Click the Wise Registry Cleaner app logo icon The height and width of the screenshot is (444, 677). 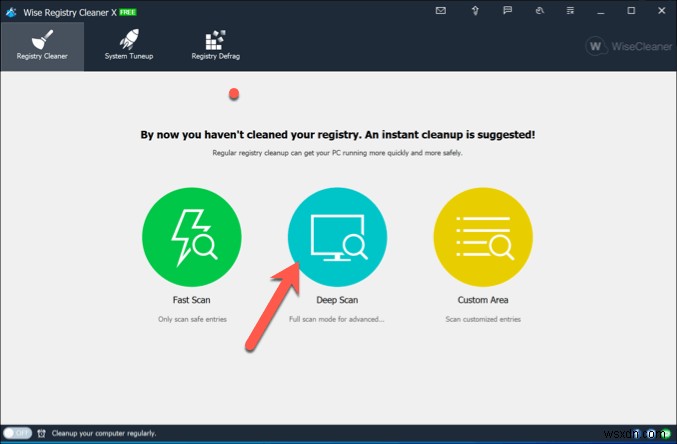[11, 12]
